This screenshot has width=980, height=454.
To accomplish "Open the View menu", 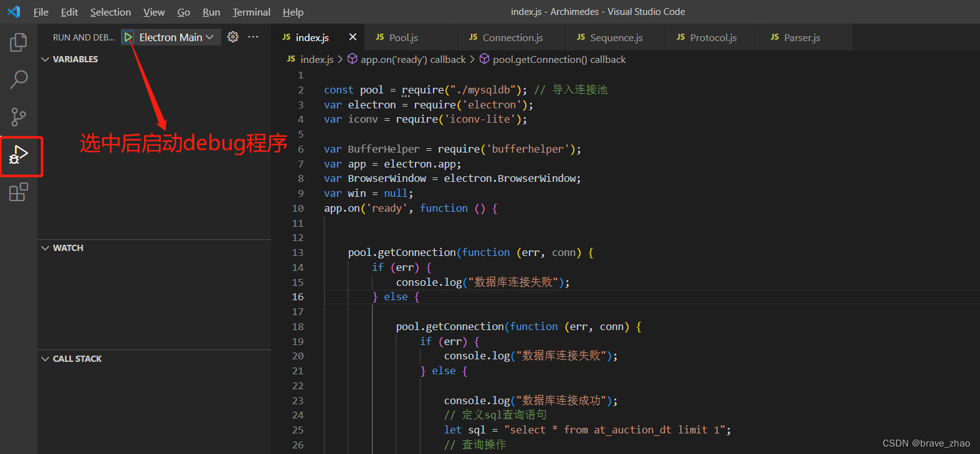I will tap(154, 12).
